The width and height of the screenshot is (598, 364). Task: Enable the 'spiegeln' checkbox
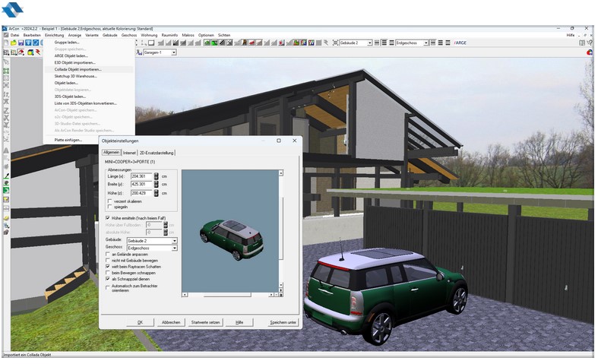tap(110, 207)
